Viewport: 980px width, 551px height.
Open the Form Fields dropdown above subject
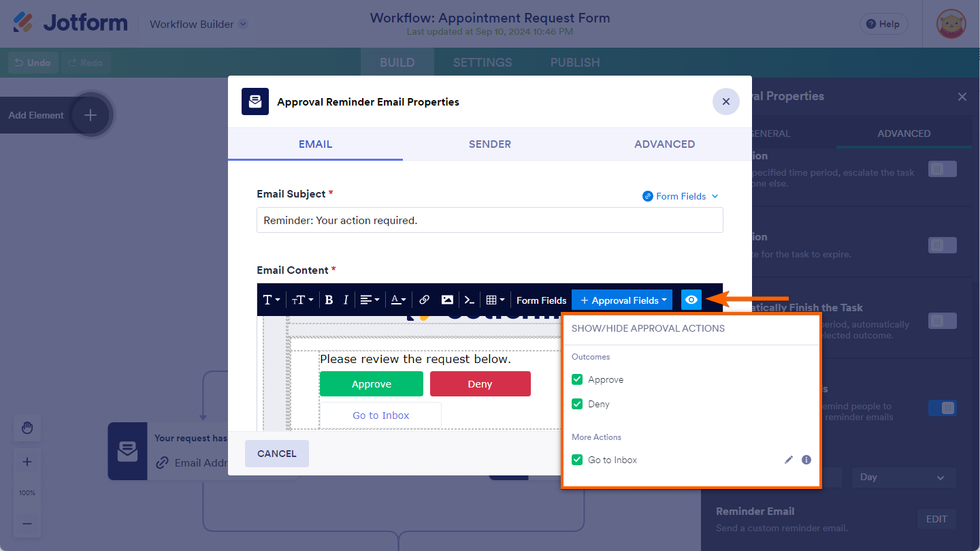[681, 196]
